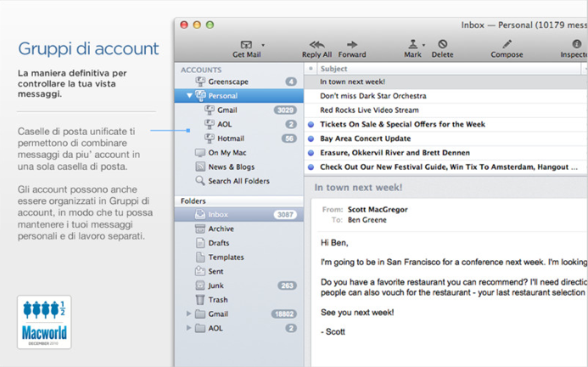Select the Inbox folder
The height and width of the screenshot is (367, 588).
pos(239,214)
